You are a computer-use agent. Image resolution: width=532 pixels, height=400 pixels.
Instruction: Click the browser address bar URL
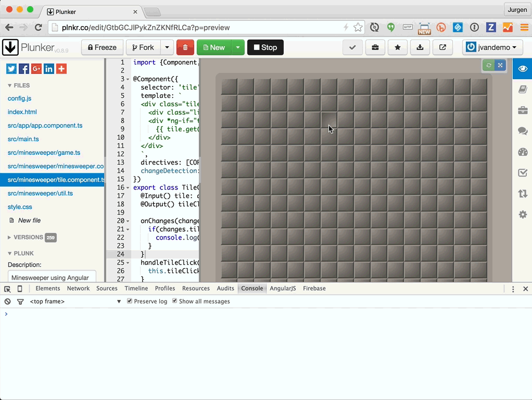click(x=141, y=27)
